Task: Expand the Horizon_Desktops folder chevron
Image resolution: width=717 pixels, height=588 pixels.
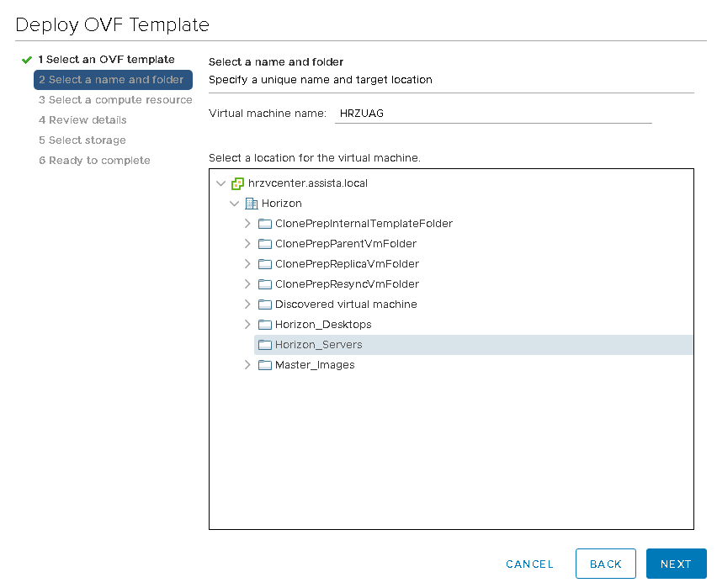Action: [247, 324]
